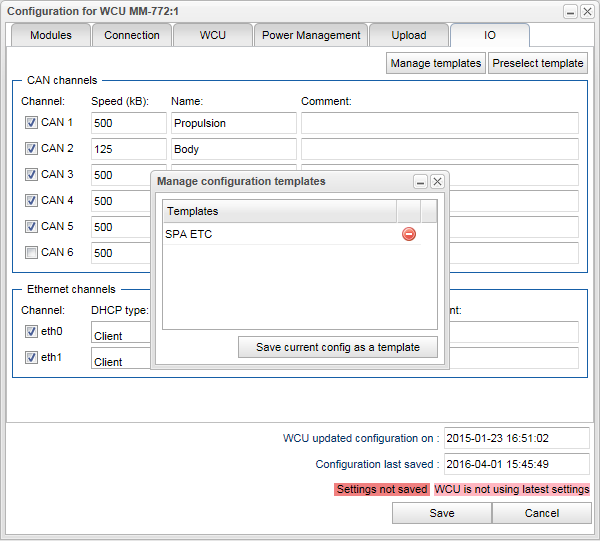Close the Configuration for WCU window
This screenshot has width=600, height=541.
click(585, 11)
